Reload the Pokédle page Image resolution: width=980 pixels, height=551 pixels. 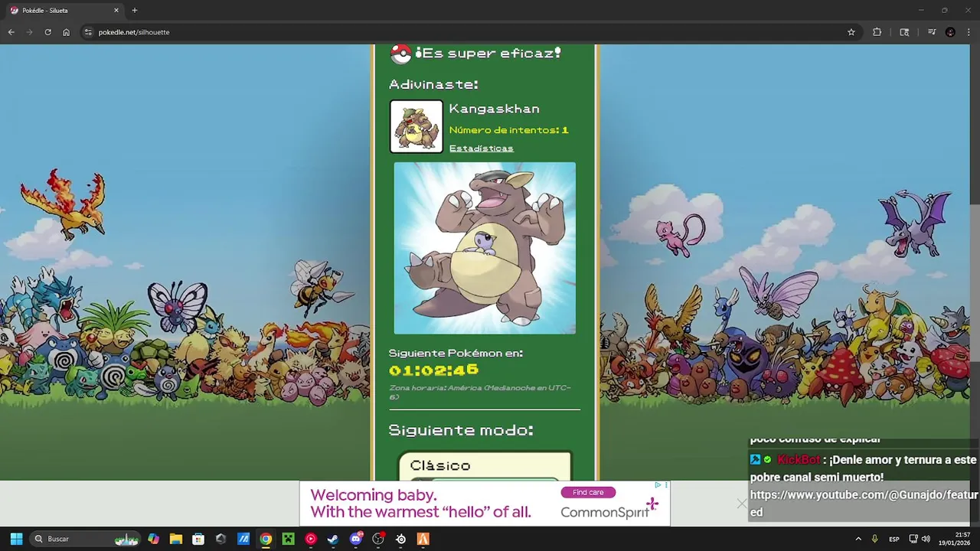coord(47,32)
